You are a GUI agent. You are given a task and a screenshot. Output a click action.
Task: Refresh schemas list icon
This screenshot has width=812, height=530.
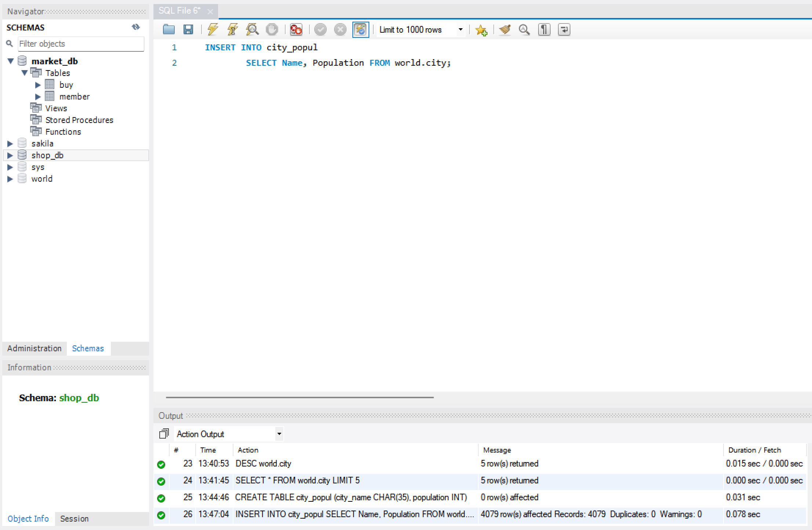coord(136,27)
